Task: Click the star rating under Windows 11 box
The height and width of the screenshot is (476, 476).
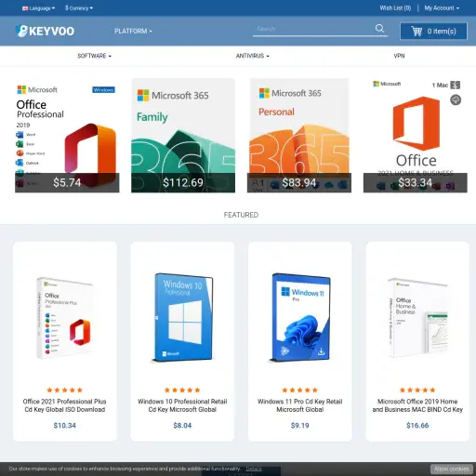Action: 300,390
